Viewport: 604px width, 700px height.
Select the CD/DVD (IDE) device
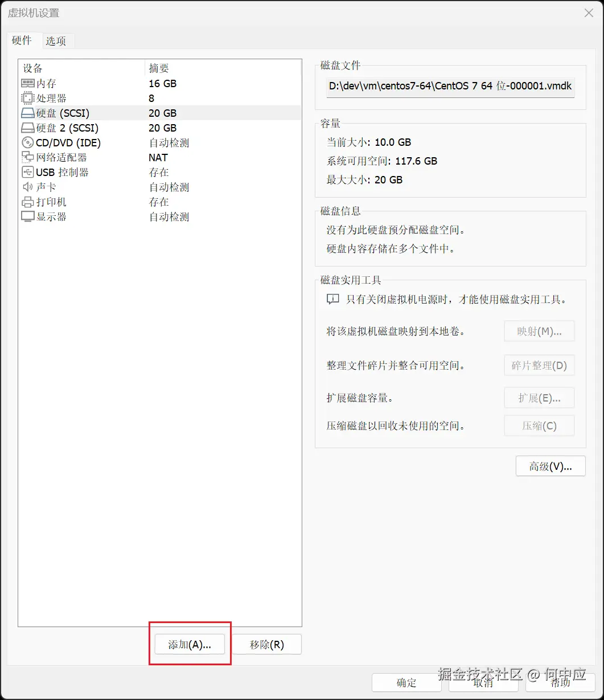point(68,142)
